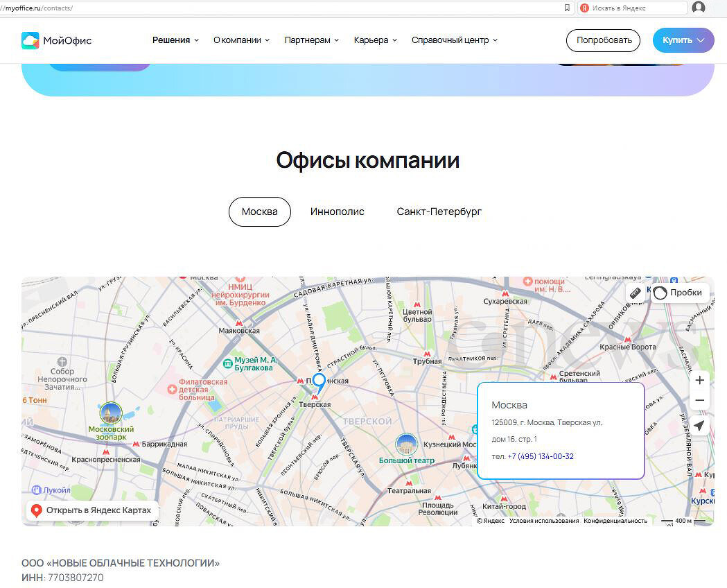This screenshot has height=588, width=727.
Task: Select Большой театр map landmark icon
Action: click(x=407, y=444)
